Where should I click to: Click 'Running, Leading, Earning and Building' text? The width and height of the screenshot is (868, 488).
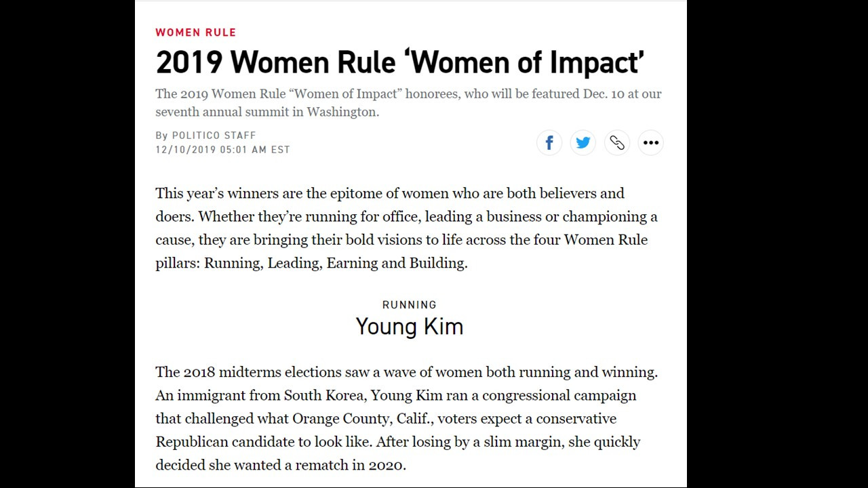[x=335, y=263]
